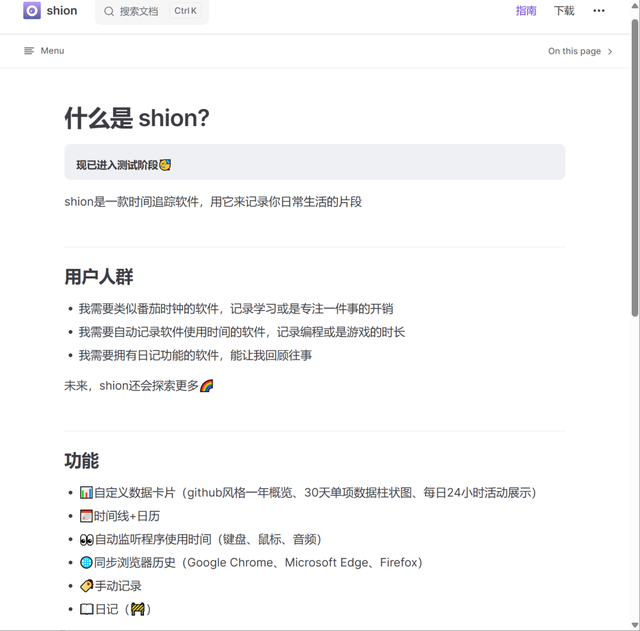This screenshot has width=640, height=631.
Task: Open the three-dots extra menu
Action: (599, 11)
